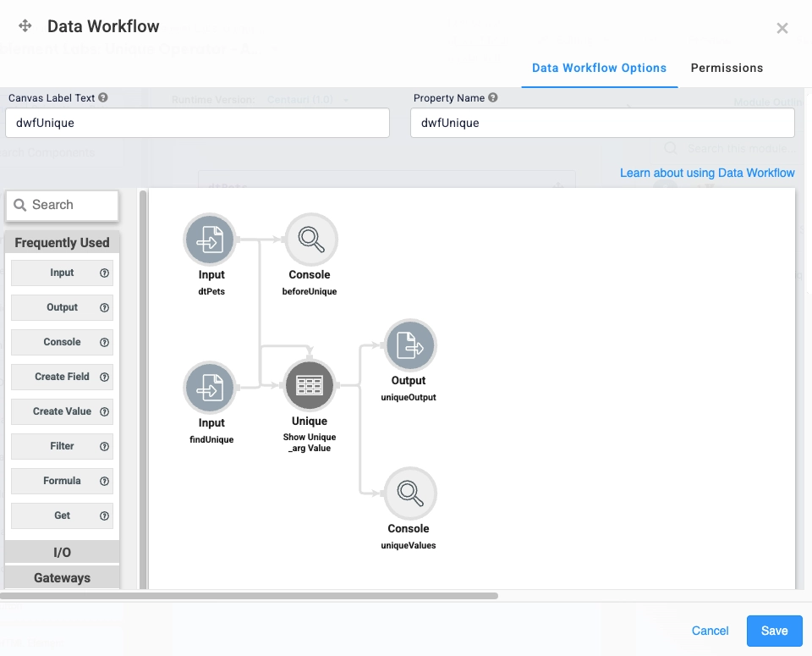Screen dimensions: 812x656
Task: Click the help icon on Filter operator
Action: 105,446
